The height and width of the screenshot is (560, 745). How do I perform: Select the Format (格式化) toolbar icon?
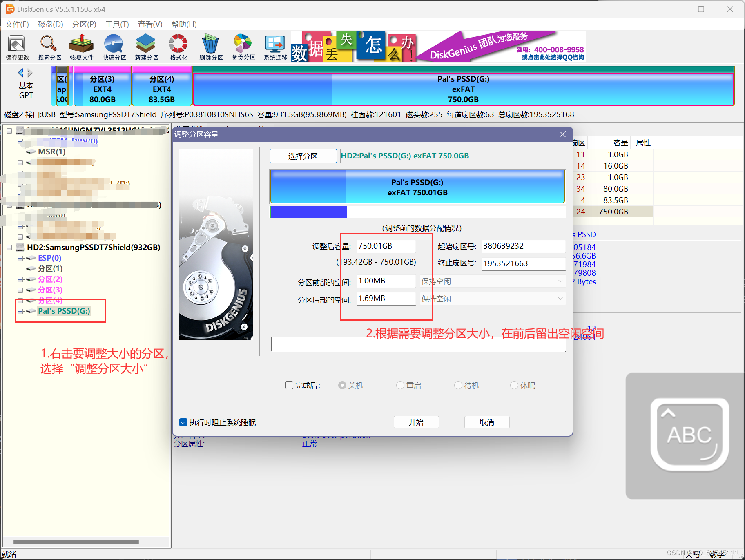tap(178, 47)
